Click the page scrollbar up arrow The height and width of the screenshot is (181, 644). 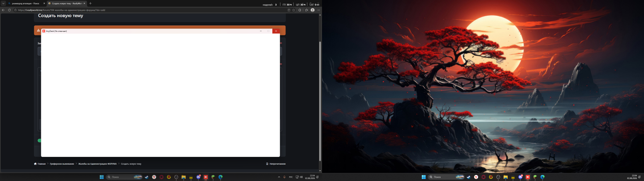click(x=320, y=15)
